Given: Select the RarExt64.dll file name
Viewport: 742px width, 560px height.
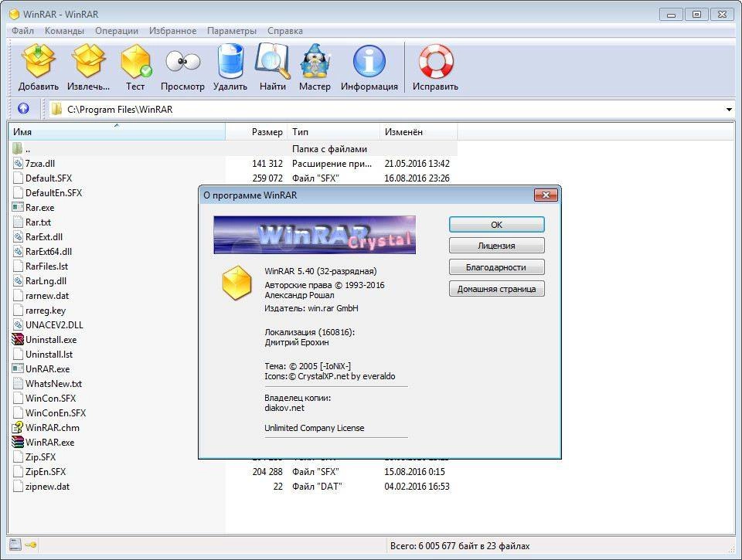Looking at the screenshot, I should pyautogui.click(x=49, y=251).
